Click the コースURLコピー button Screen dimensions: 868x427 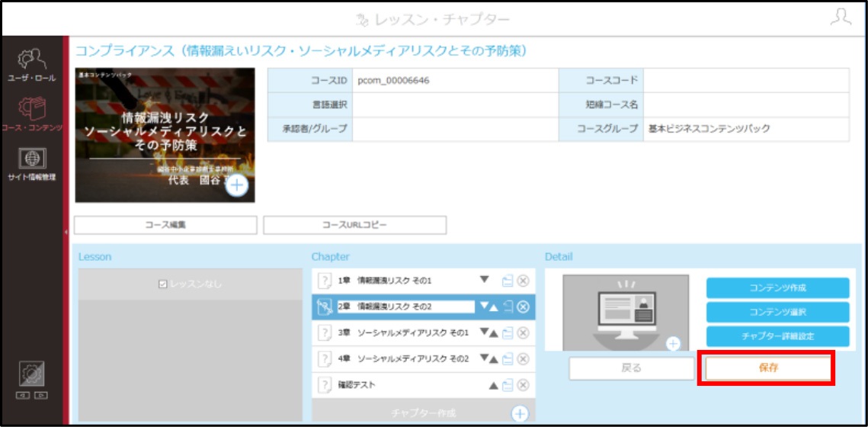(x=355, y=226)
